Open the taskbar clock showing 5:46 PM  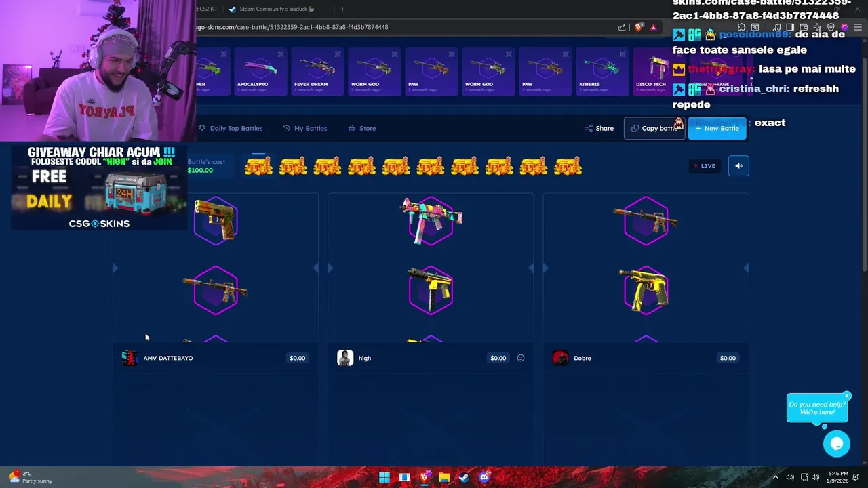(838, 477)
